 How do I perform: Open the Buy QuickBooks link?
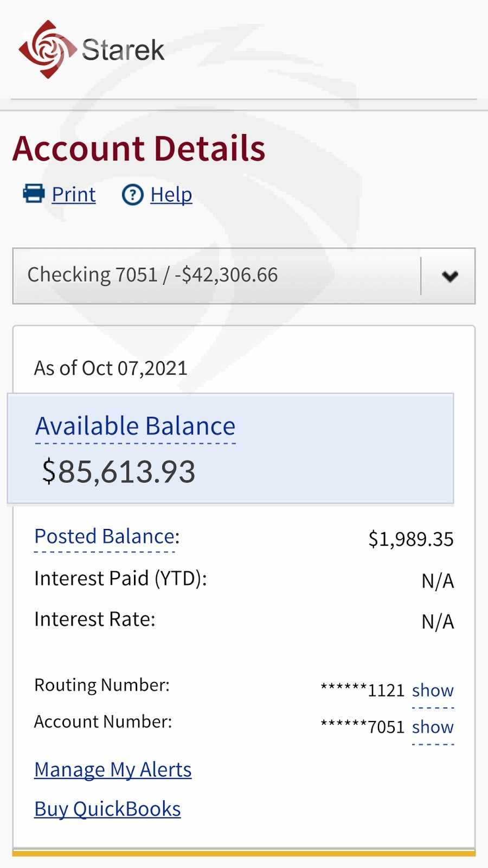pyautogui.click(x=107, y=809)
